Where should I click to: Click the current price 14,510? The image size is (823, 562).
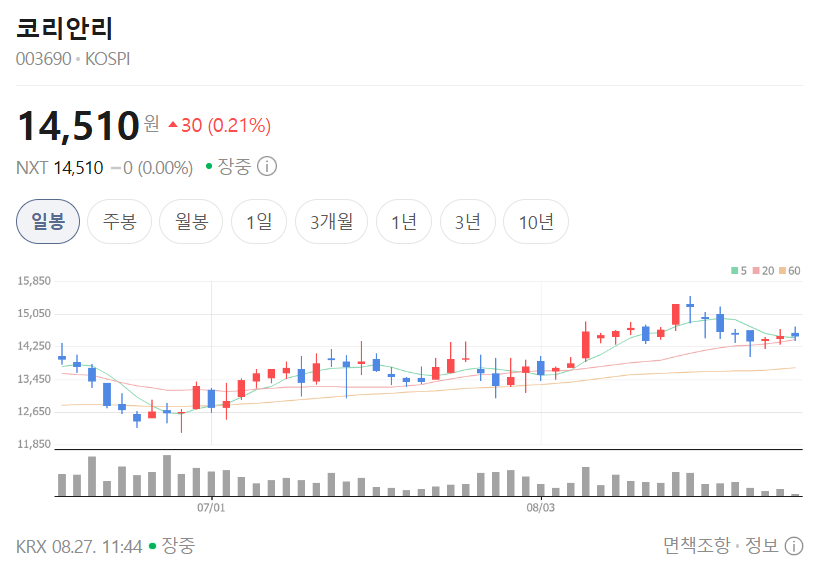coord(78,126)
